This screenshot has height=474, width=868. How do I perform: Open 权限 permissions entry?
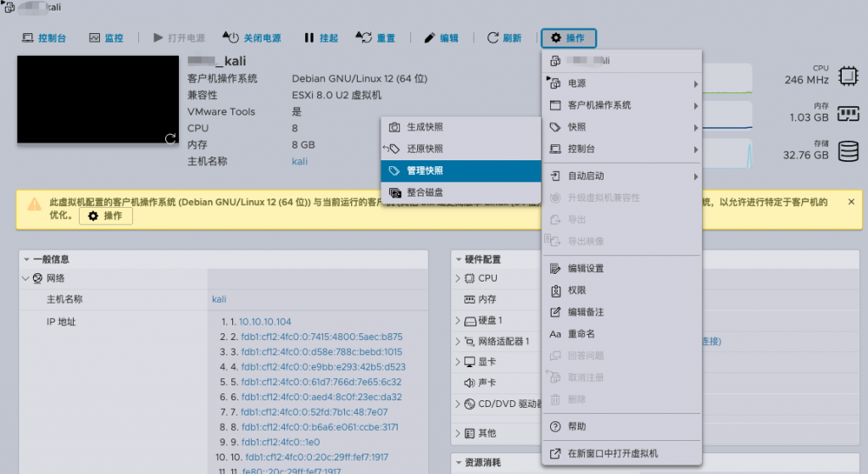click(621, 290)
